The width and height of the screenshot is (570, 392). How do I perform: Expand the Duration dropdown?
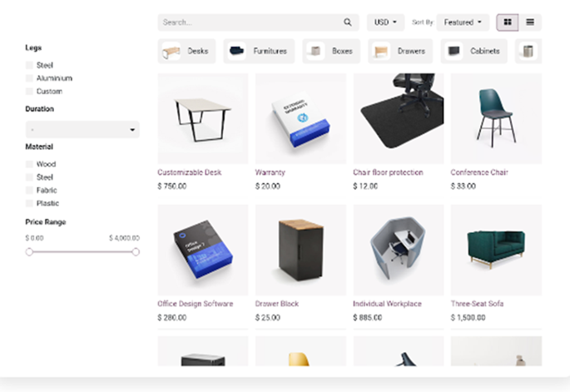[82, 130]
